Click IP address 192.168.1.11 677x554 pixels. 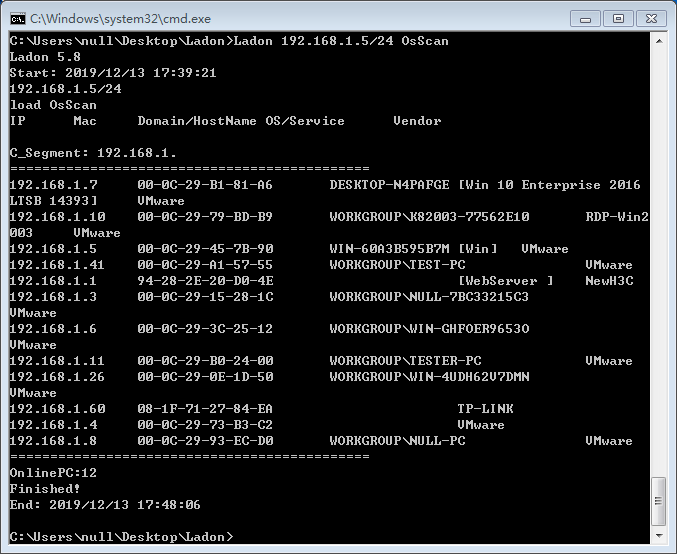tap(57, 361)
